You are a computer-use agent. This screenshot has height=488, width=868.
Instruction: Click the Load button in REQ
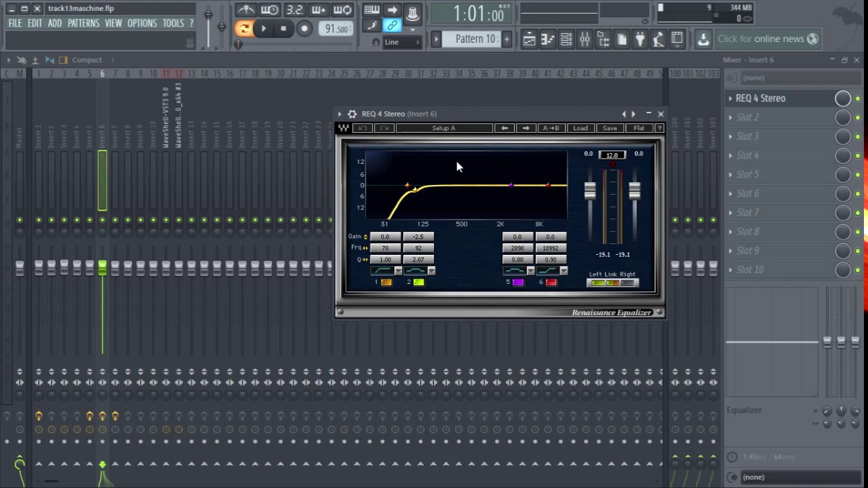click(580, 128)
